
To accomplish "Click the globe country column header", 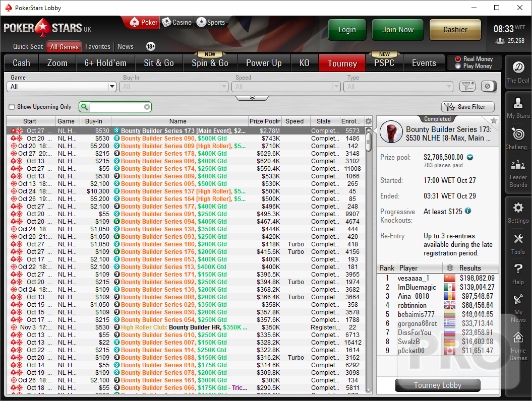I will click(x=450, y=268).
